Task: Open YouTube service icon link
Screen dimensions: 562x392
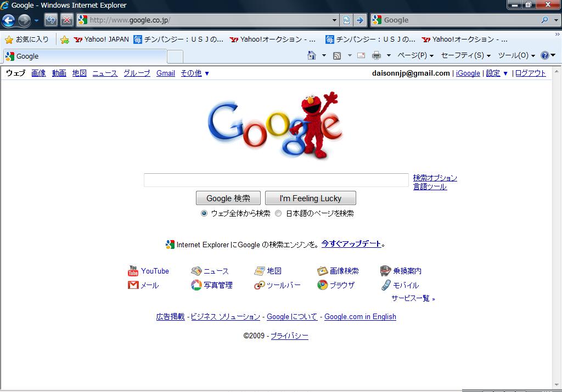Action: [x=148, y=271]
